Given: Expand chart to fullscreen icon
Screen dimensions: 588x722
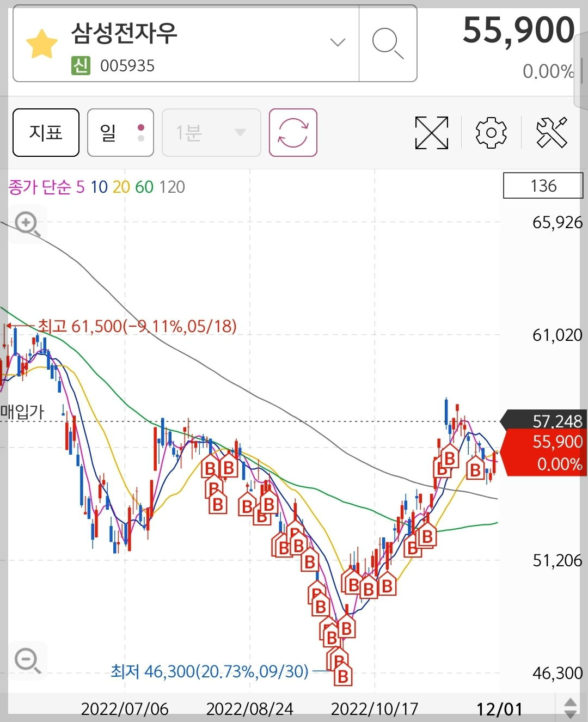Looking at the screenshot, I should coord(432,132).
